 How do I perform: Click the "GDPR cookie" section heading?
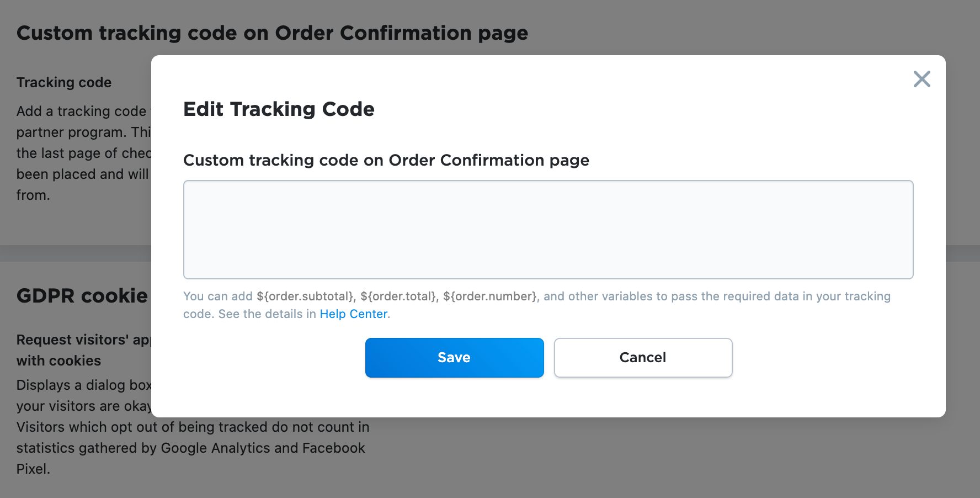click(x=82, y=296)
